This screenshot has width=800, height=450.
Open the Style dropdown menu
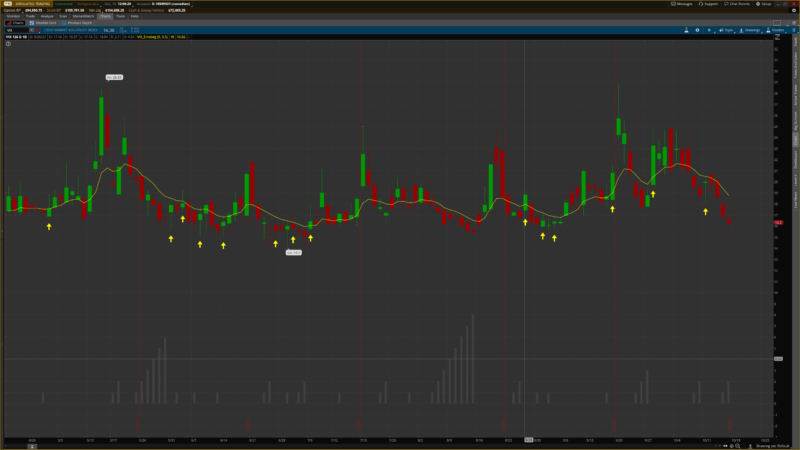point(726,30)
